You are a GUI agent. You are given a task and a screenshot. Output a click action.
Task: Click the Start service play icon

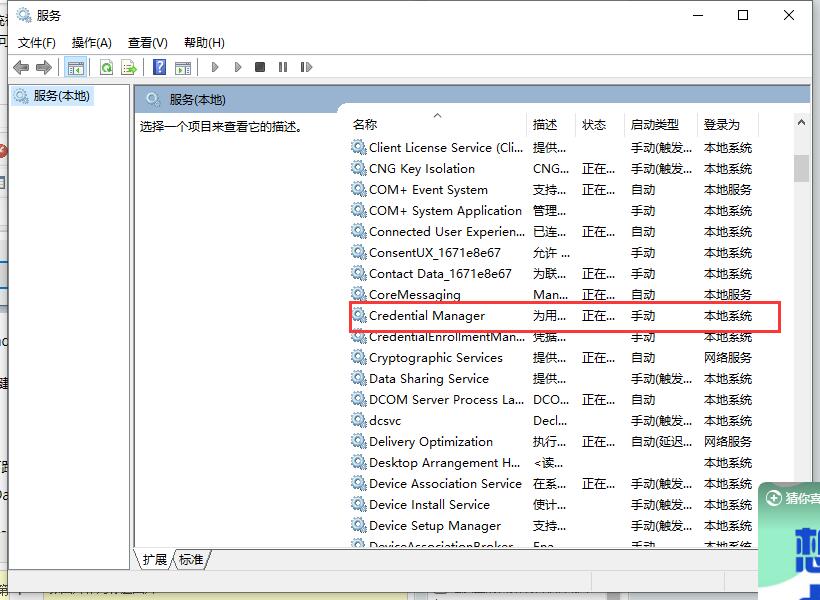point(214,67)
